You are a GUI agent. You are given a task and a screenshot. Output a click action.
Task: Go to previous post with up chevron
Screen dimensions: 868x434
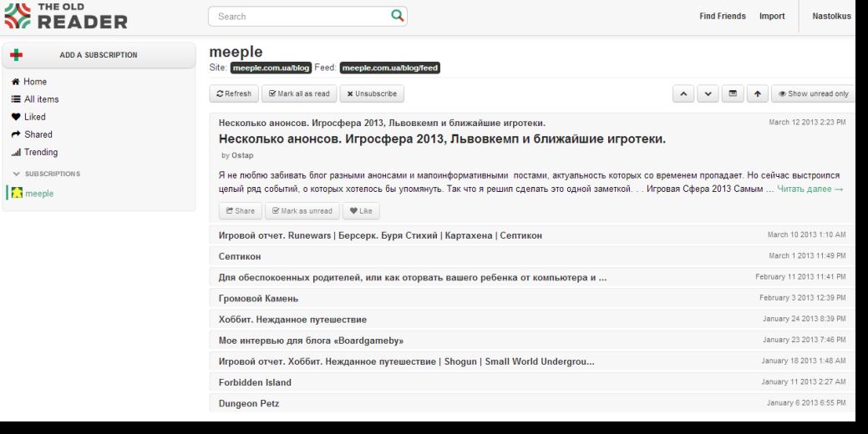click(683, 94)
